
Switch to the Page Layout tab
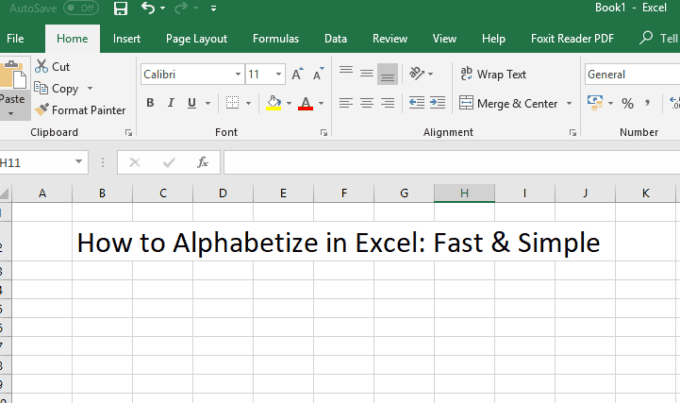(196, 39)
